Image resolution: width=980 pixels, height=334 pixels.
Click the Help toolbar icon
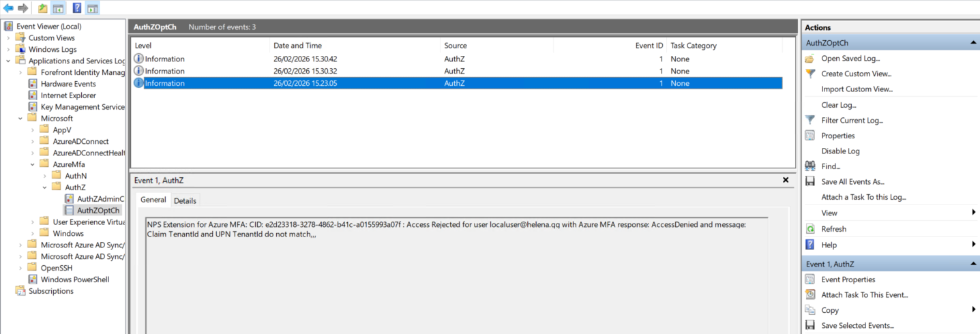pyautogui.click(x=76, y=8)
